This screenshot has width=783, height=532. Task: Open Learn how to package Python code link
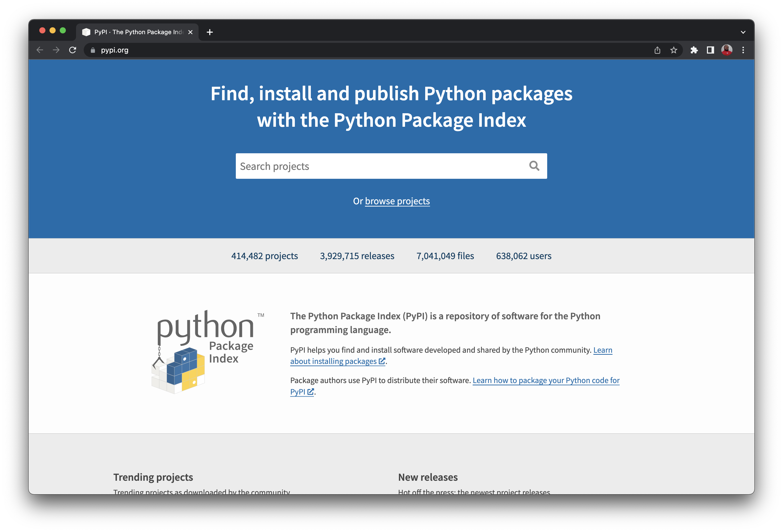point(546,381)
